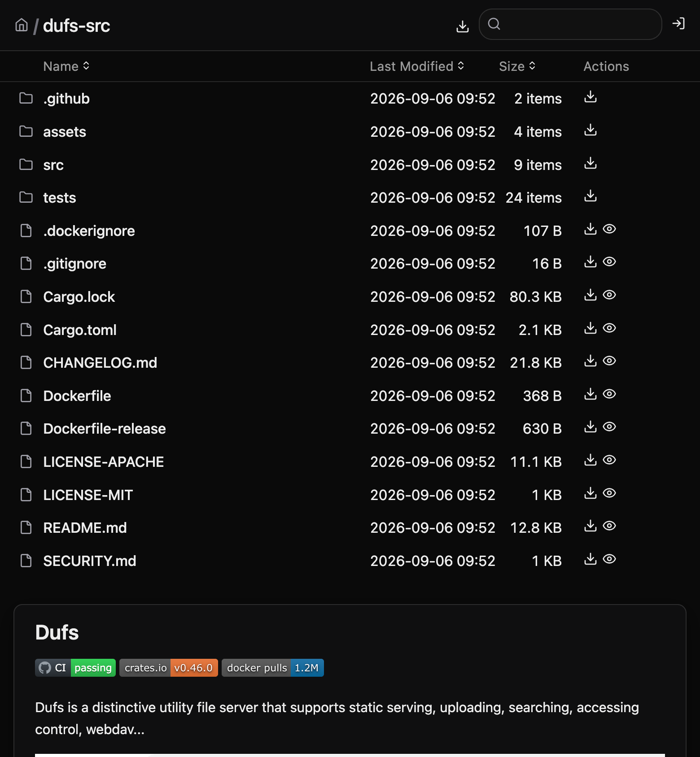Screen dimensions: 700x757
Task: Download the tests folder
Action: pyautogui.click(x=591, y=196)
